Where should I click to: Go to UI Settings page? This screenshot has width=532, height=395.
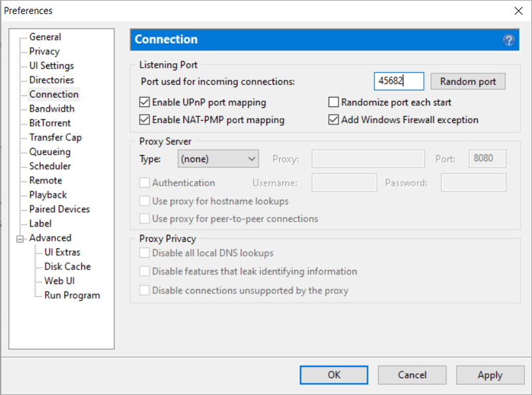point(52,65)
